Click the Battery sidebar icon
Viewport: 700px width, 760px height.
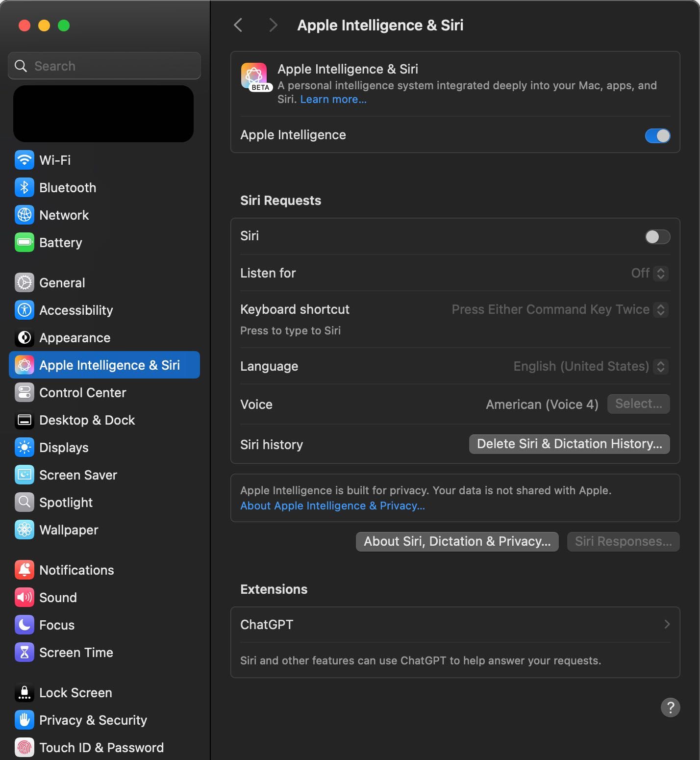click(25, 242)
